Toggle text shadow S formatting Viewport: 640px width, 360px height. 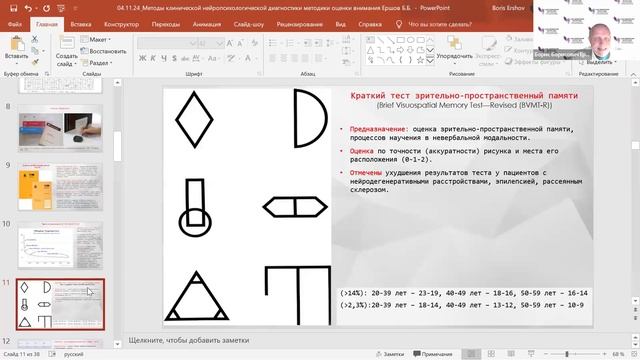pyautogui.click(x=174, y=58)
